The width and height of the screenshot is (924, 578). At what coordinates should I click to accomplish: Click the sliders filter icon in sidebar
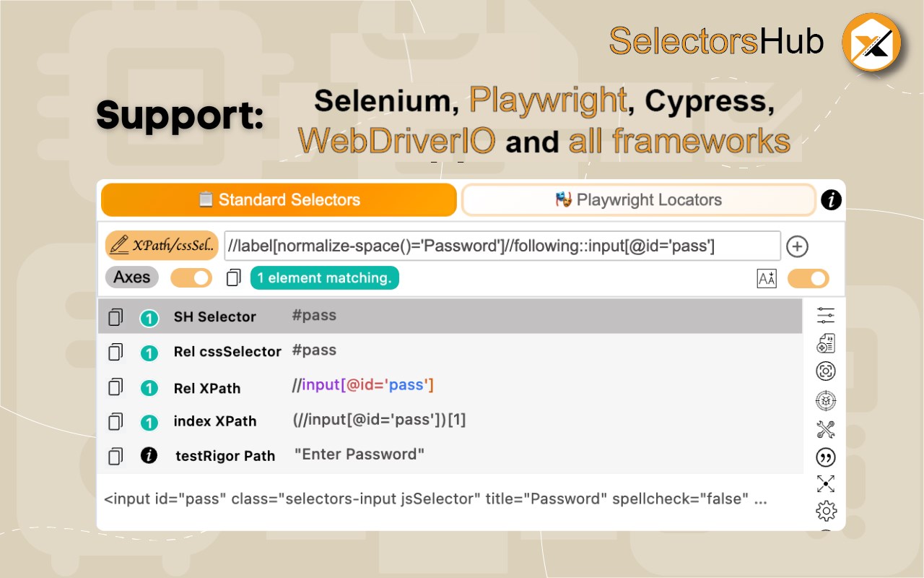pyautogui.click(x=826, y=316)
